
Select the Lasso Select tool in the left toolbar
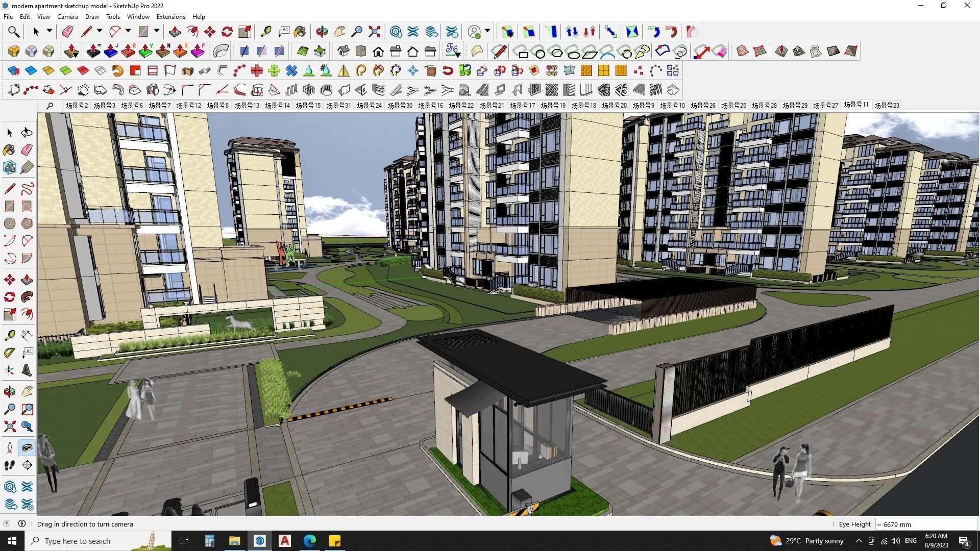coord(27,133)
